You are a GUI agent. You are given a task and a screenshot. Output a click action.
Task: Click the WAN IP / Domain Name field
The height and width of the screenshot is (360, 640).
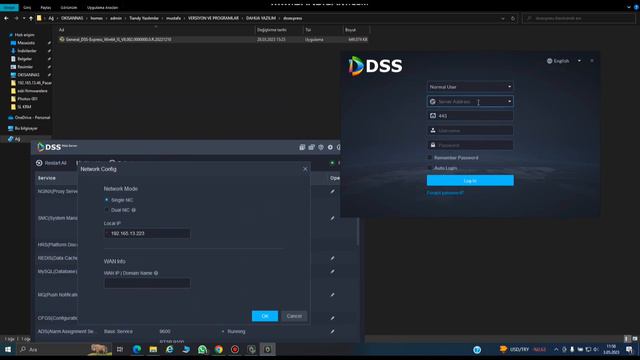tap(147, 283)
